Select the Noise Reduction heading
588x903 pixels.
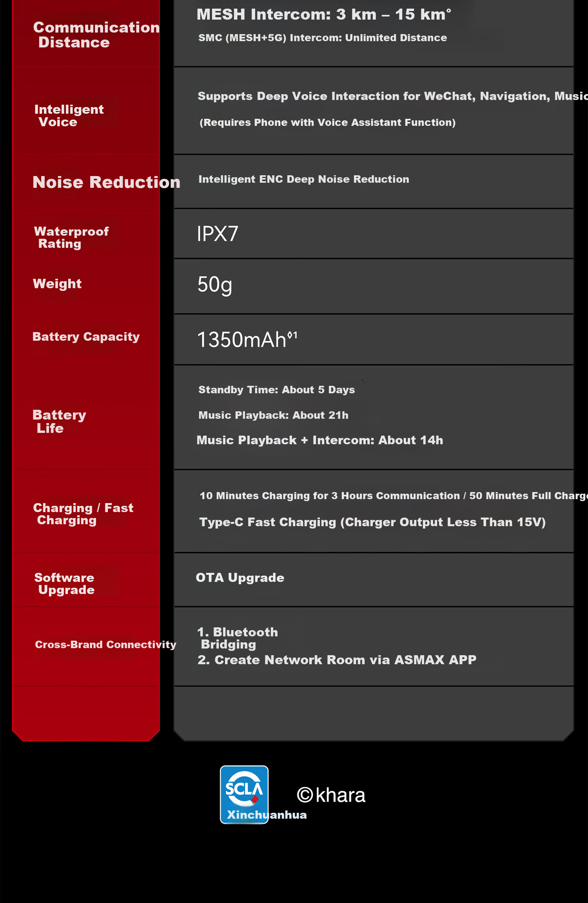[106, 182]
